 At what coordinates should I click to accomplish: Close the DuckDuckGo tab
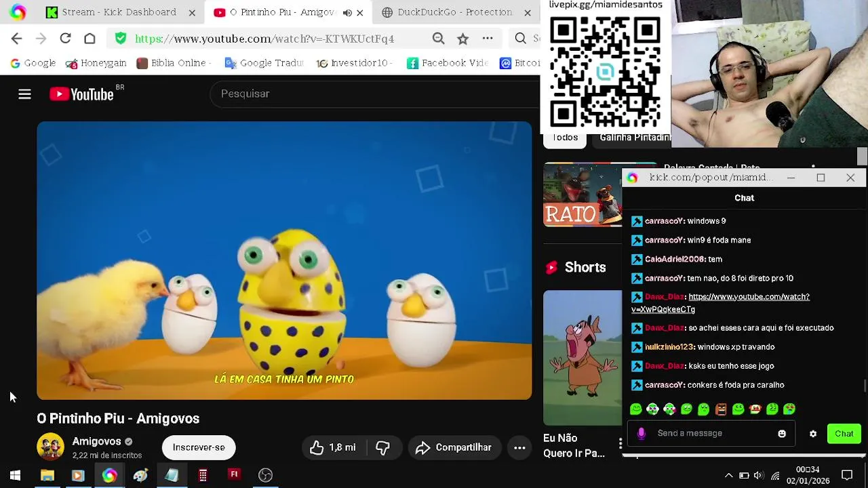528,12
